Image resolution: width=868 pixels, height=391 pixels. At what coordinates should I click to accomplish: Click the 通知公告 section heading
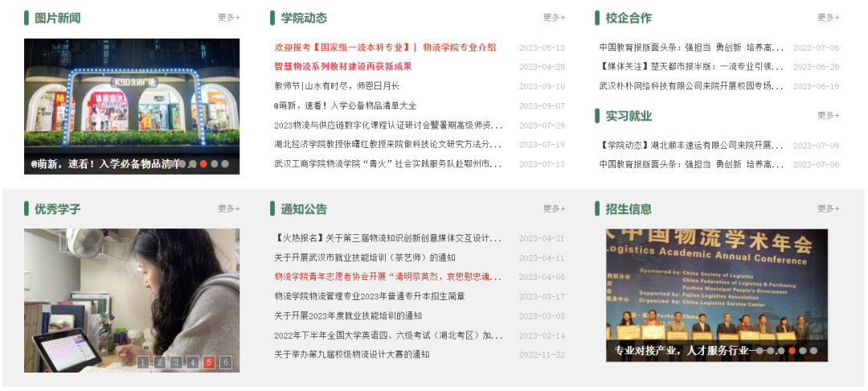tap(304, 209)
